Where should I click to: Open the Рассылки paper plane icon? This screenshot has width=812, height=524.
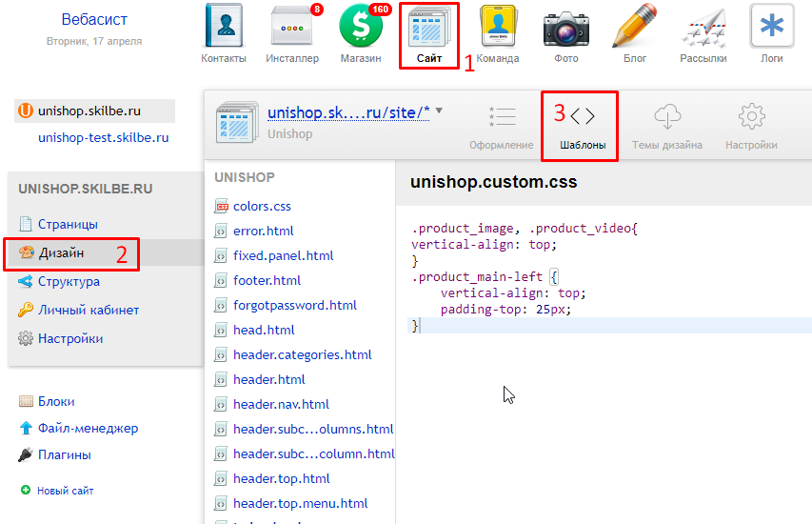703,28
